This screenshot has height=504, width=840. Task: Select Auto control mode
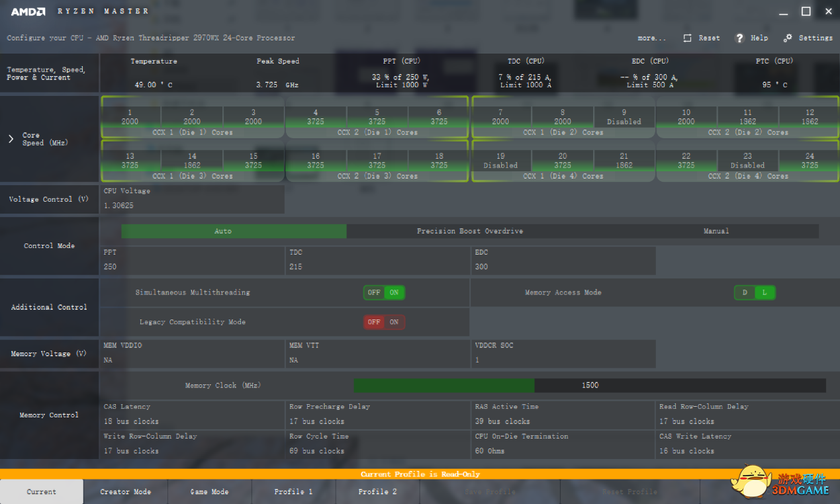(234, 231)
